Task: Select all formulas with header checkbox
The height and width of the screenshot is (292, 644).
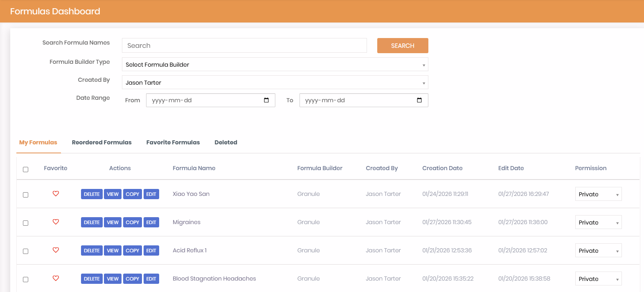Action: coord(26,169)
